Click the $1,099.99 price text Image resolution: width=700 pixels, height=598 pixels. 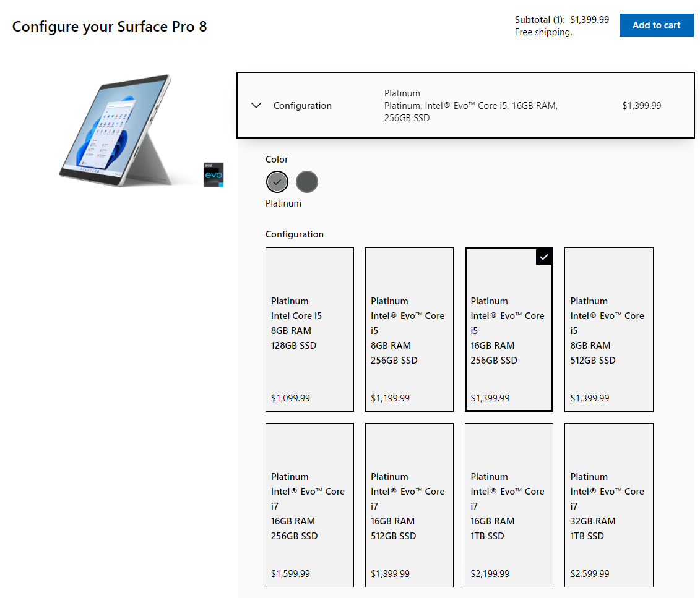pyautogui.click(x=290, y=398)
